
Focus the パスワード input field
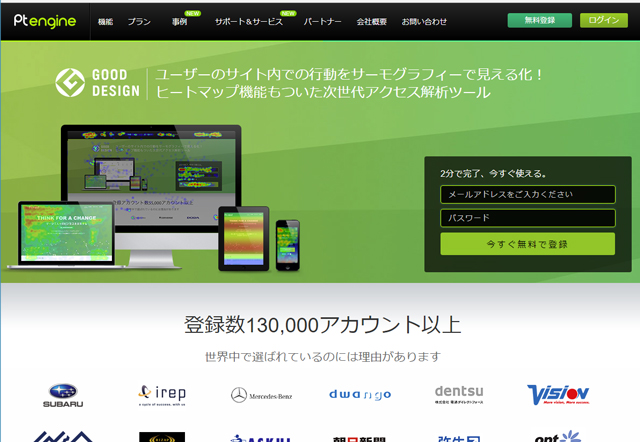pos(528,218)
